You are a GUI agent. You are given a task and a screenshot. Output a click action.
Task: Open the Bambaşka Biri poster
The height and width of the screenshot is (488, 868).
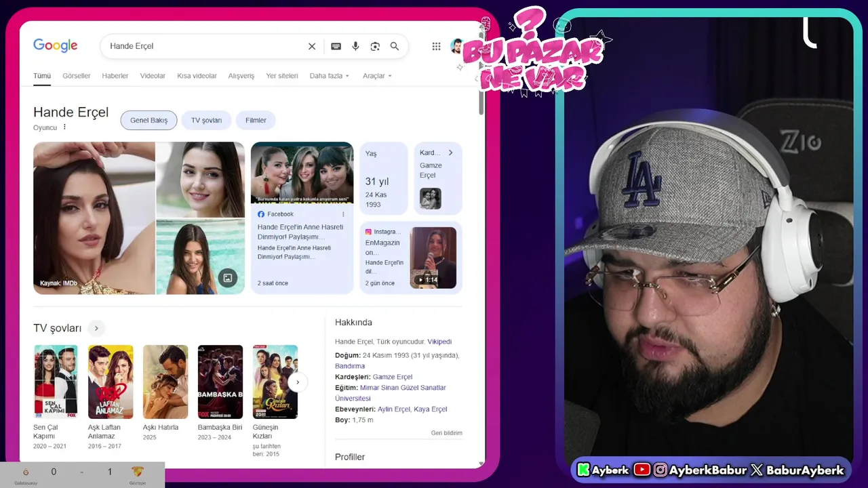tap(220, 382)
